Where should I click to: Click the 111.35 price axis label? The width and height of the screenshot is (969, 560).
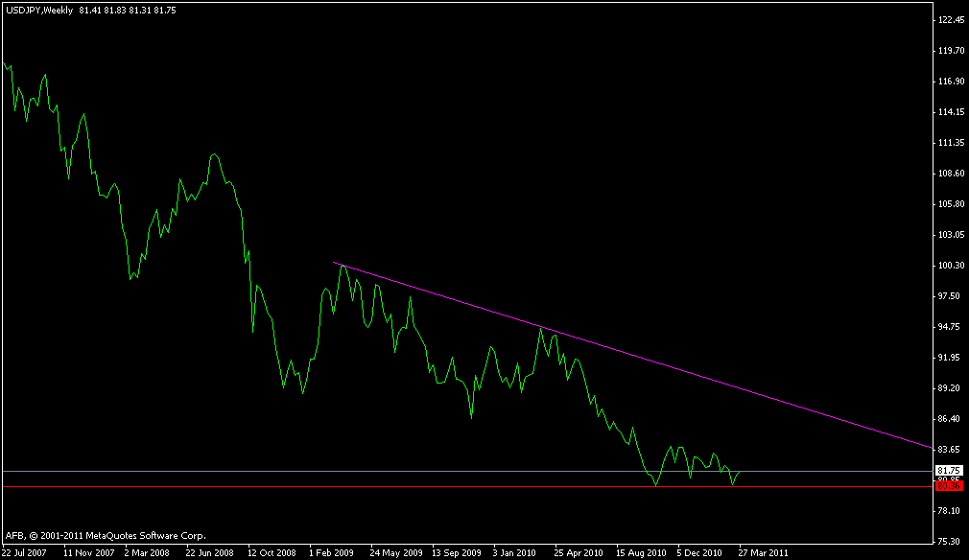pos(951,142)
